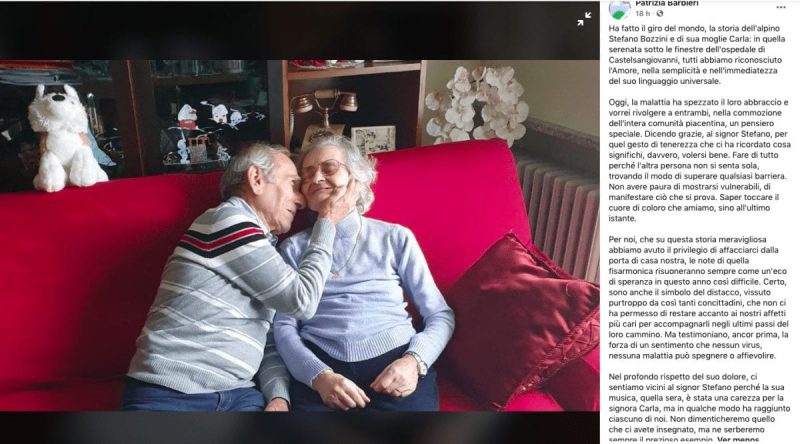Click the paragraph beginning "Oggi, la malattia"
The width and height of the screenshot is (800, 444).
(699, 160)
